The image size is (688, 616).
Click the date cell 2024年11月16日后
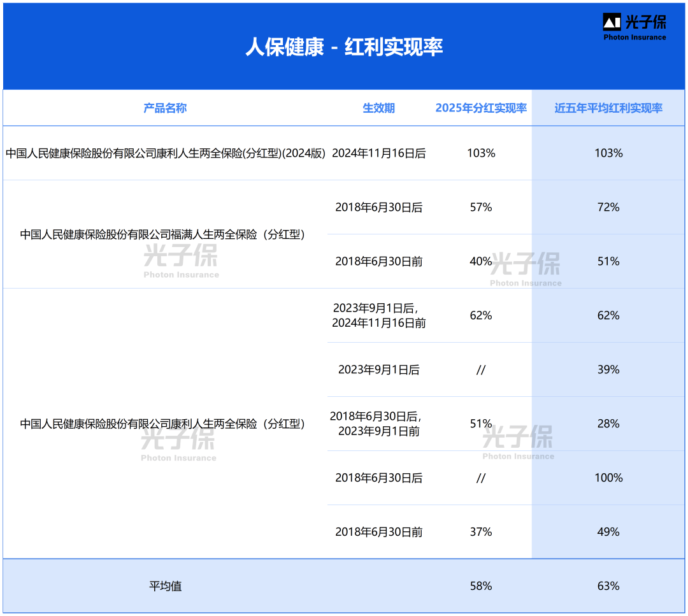tap(378, 153)
